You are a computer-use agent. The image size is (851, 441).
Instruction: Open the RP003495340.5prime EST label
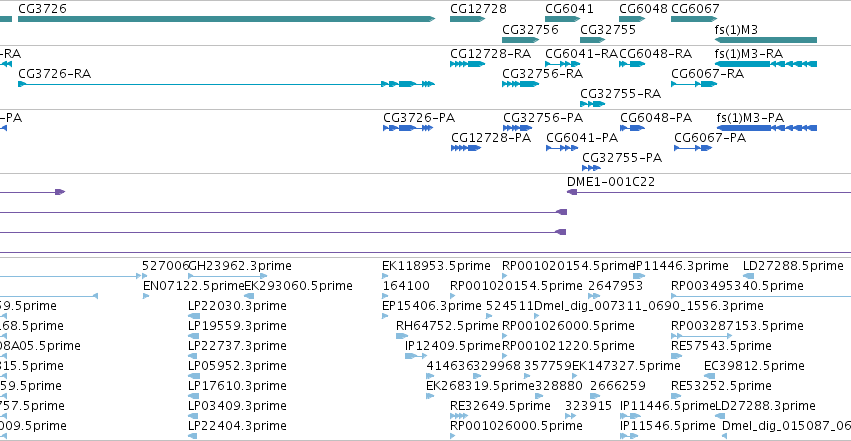[737, 286]
